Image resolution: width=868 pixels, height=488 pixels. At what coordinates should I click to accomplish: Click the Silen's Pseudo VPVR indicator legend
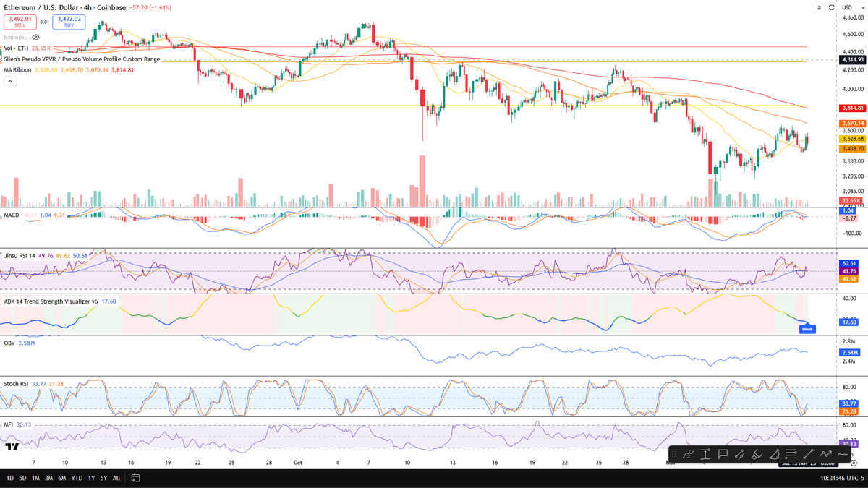pos(82,59)
